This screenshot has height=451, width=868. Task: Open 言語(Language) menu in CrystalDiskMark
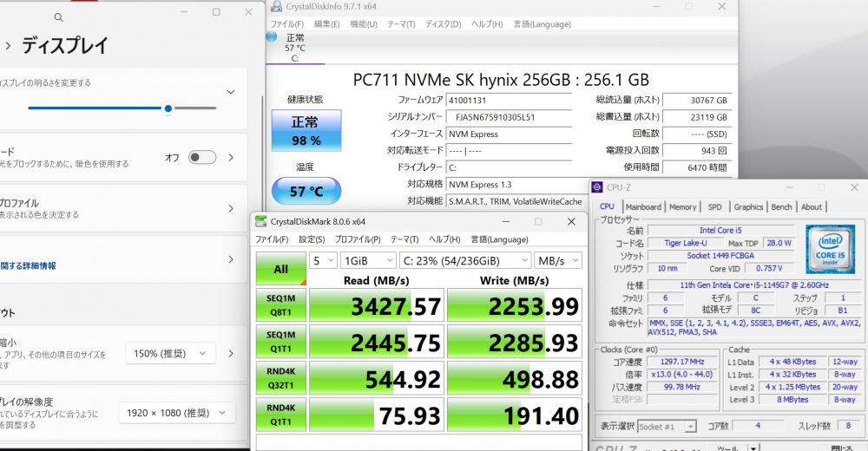pyautogui.click(x=499, y=239)
